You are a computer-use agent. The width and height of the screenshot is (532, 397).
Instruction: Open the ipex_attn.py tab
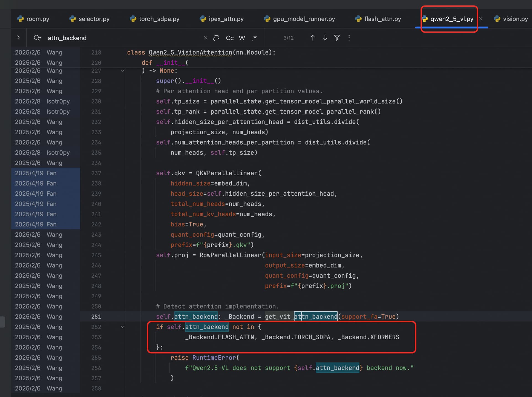[x=226, y=19]
